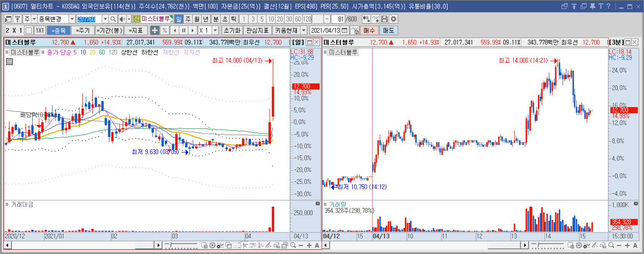The width and height of the screenshot is (644, 254).
Task: Select 5 interval button
Action: coord(262,19)
